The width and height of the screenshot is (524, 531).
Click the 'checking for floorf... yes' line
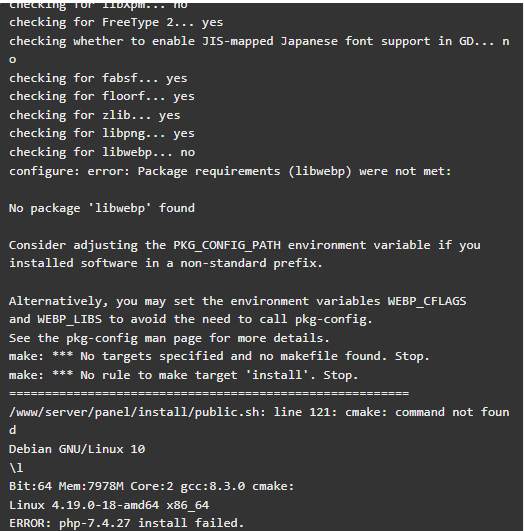click(x=102, y=97)
